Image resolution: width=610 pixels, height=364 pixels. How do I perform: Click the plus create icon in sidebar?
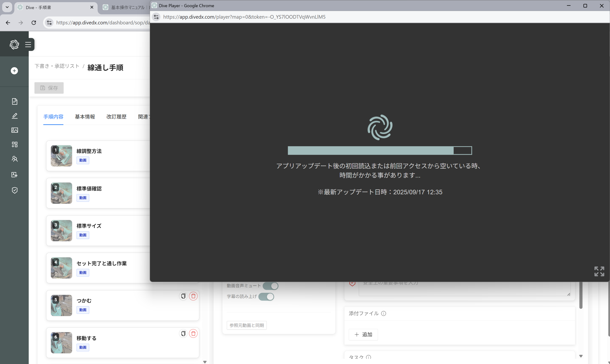pos(14,71)
